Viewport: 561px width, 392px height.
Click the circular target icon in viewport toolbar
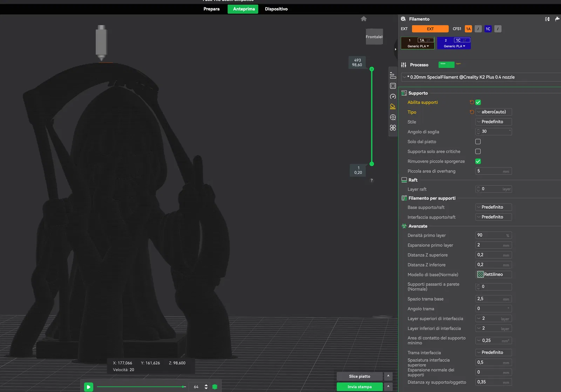pyautogui.click(x=393, y=117)
